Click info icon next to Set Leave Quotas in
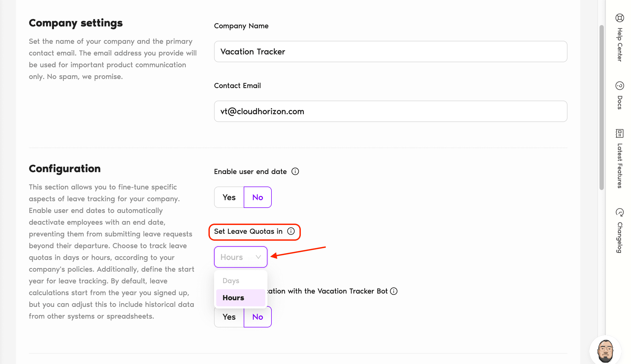 (x=291, y=231)
